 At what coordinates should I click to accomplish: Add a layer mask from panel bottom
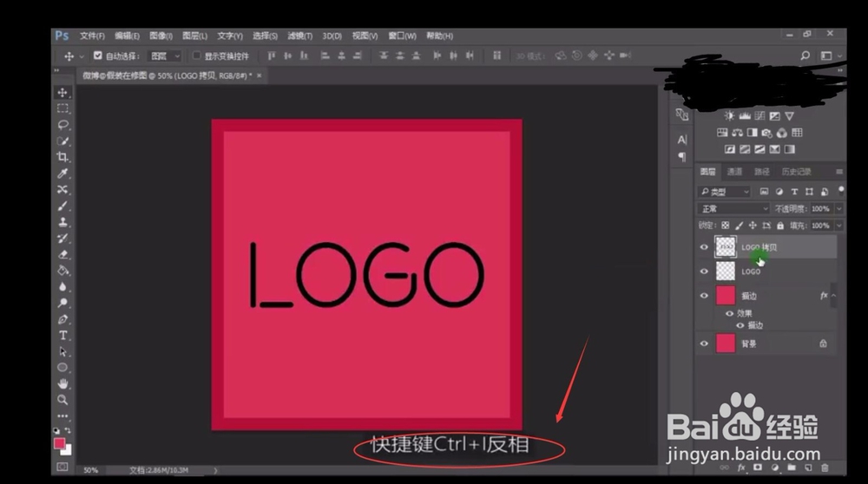coord(758,468)
